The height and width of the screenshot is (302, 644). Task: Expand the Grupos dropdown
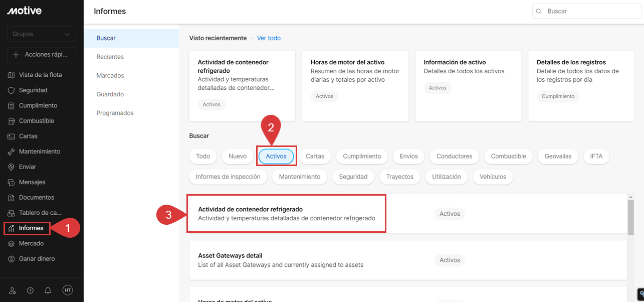point(41,34)
